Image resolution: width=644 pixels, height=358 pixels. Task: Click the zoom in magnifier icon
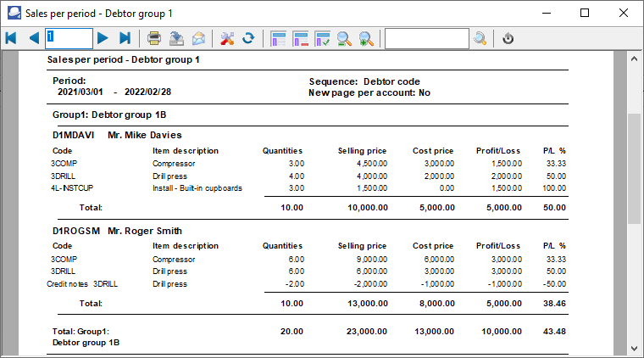point(366,38)
